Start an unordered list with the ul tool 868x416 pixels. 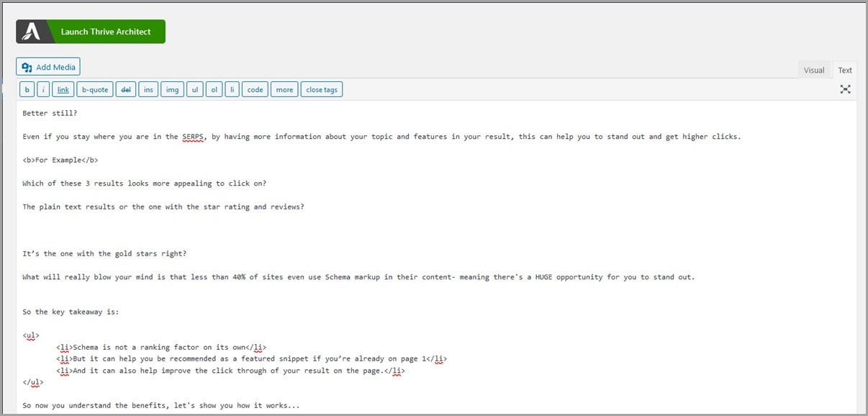194,89
